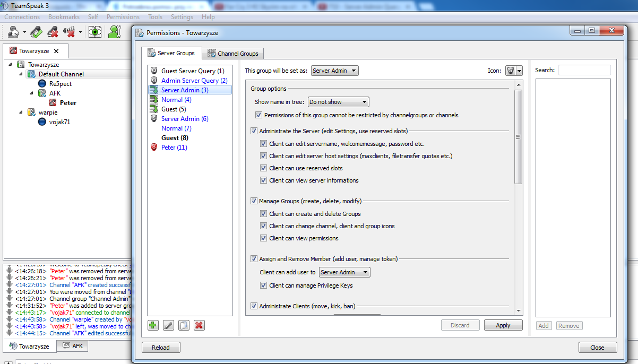Viewport: 638px width, 364px height.
Task: Click the contacts manager toolbar icon
Action: 114,32
